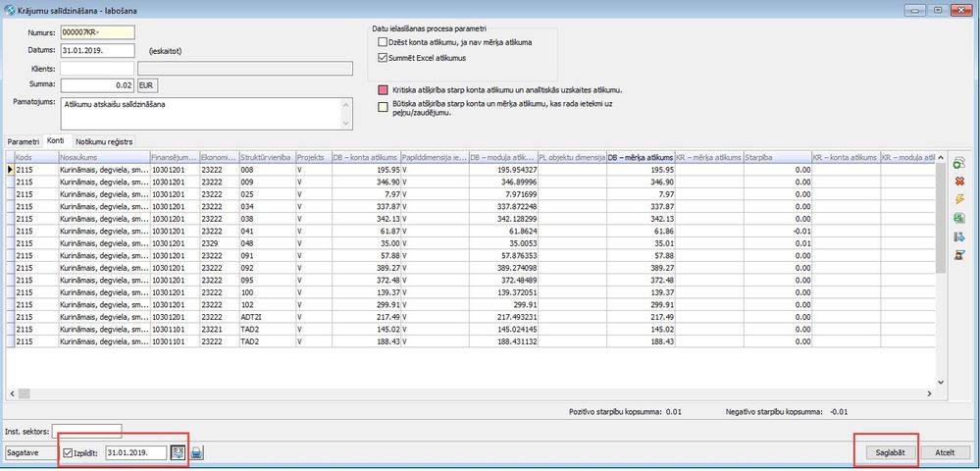Screen dimensions: 980x471
Task: Click the Starpība column header
Action: point(778,157)
